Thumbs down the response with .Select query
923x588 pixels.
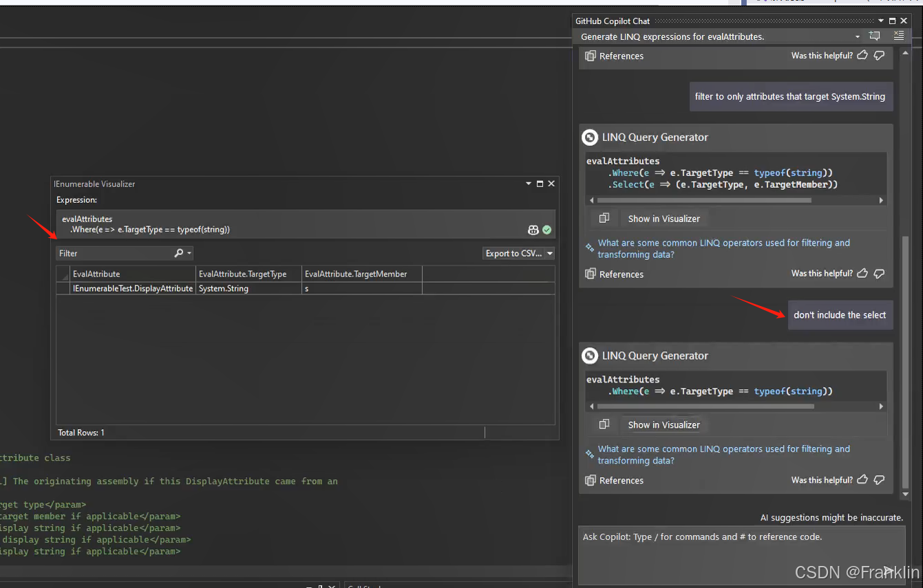(x=879, y=274)
